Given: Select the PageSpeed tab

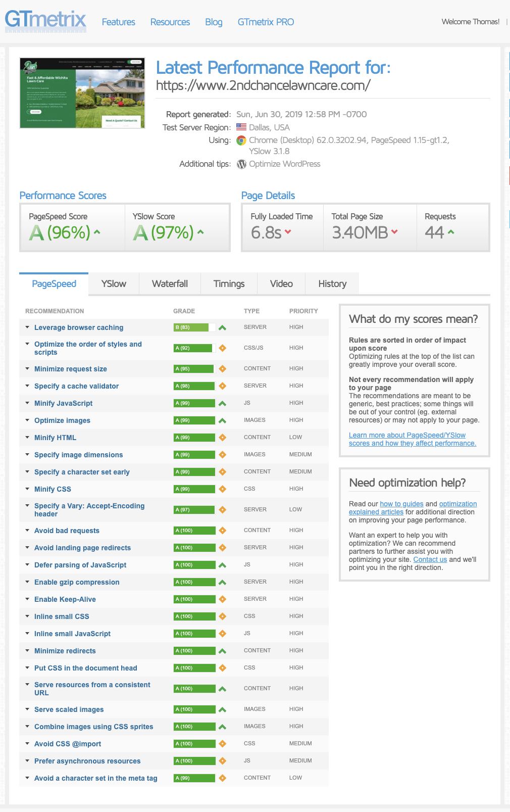Looking at the screenshot, I should click(54, 283).
